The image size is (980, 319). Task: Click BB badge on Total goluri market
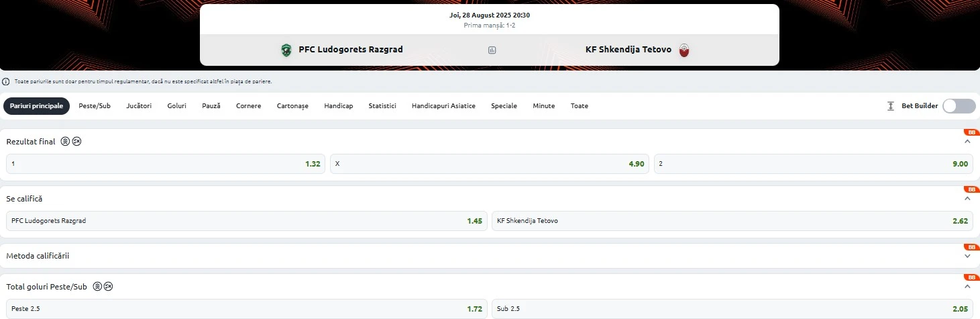point(971,277)
